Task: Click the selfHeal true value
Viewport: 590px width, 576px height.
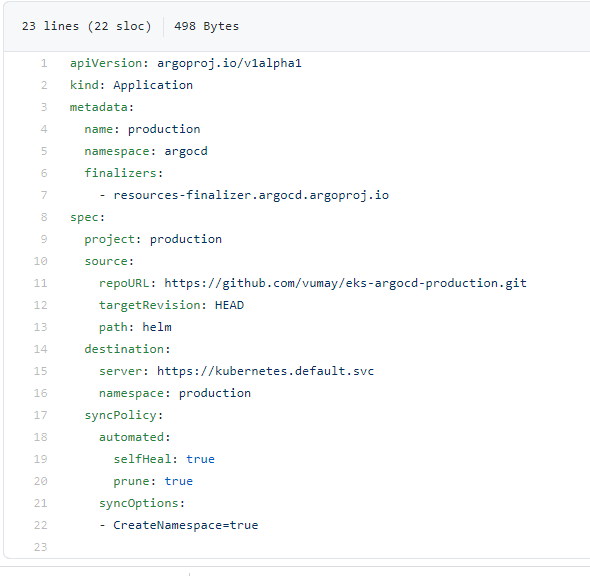Action: click(200, 459)
